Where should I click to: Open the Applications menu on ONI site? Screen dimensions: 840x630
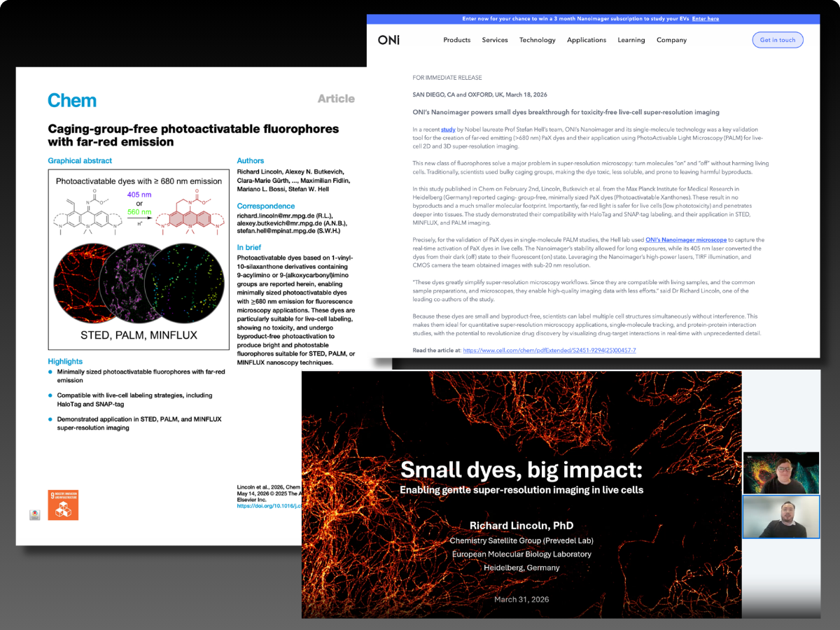click(587, 40)
